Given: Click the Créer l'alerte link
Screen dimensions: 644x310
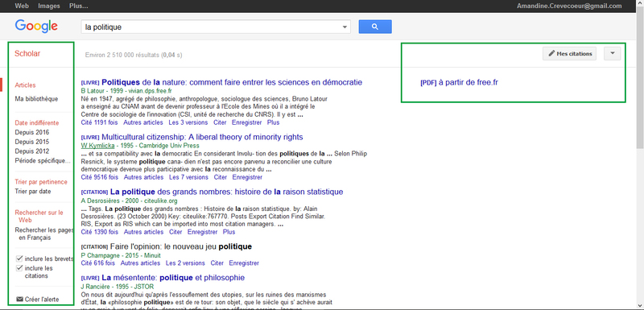Looking at the screenshot, I should pyautogui.click(x=42, y=300).
